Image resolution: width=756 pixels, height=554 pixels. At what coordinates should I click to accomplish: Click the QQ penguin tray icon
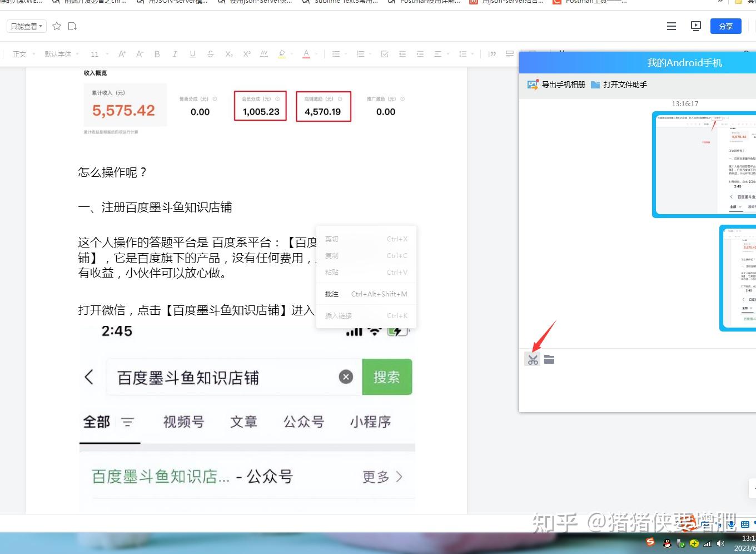[666, 543]
